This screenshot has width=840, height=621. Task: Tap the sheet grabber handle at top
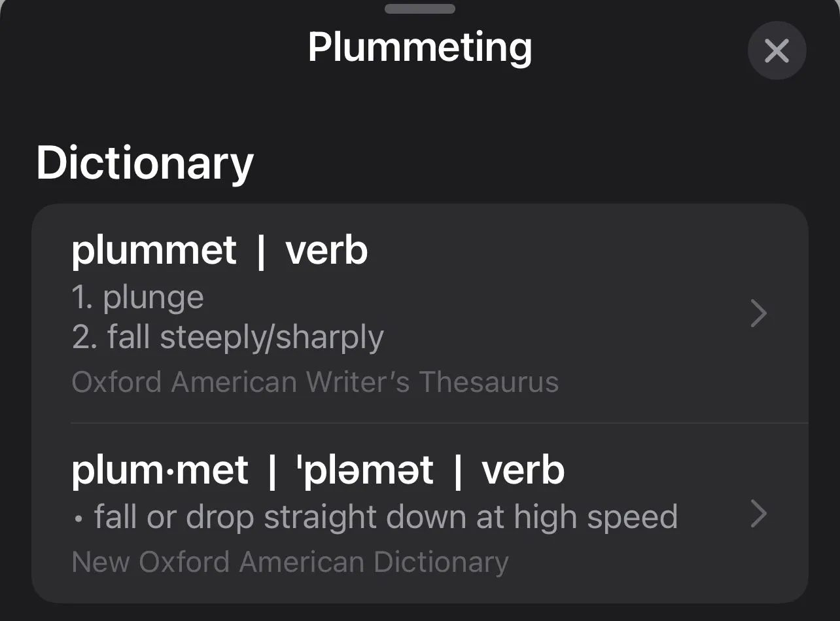point(419,9)
